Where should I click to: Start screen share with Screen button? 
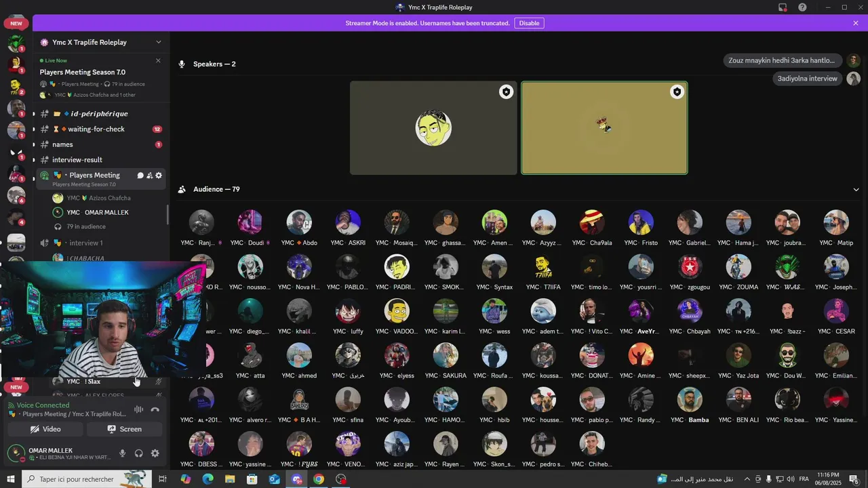coord(124,429)
